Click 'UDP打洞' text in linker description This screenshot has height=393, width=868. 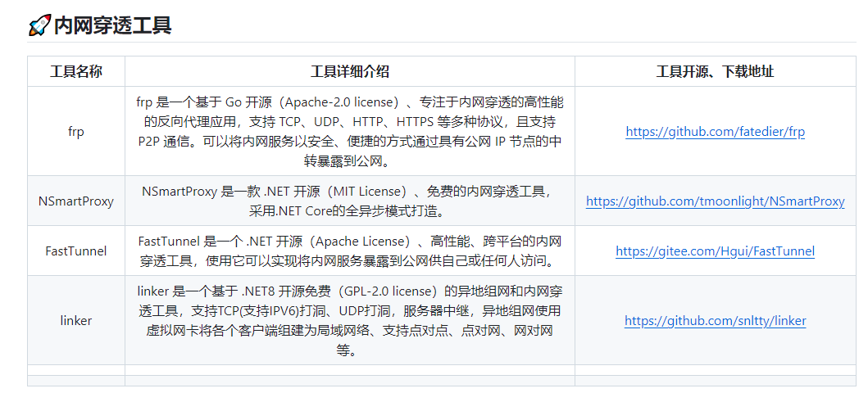coord(367,311)
